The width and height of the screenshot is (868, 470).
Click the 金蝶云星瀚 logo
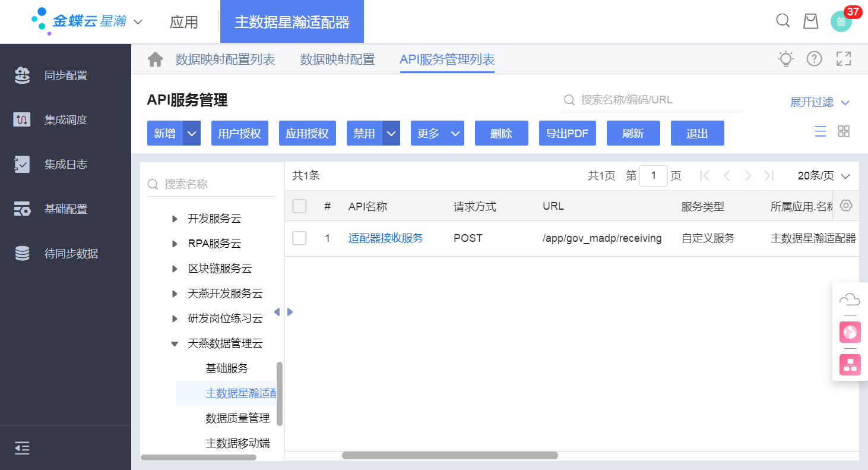point(80,21)
